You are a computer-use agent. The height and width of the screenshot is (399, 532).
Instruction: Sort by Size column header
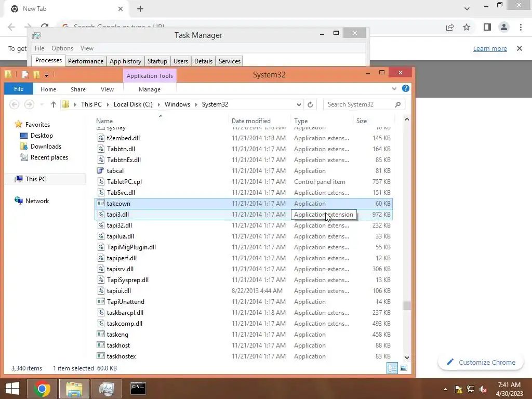[x=374, y=121]
